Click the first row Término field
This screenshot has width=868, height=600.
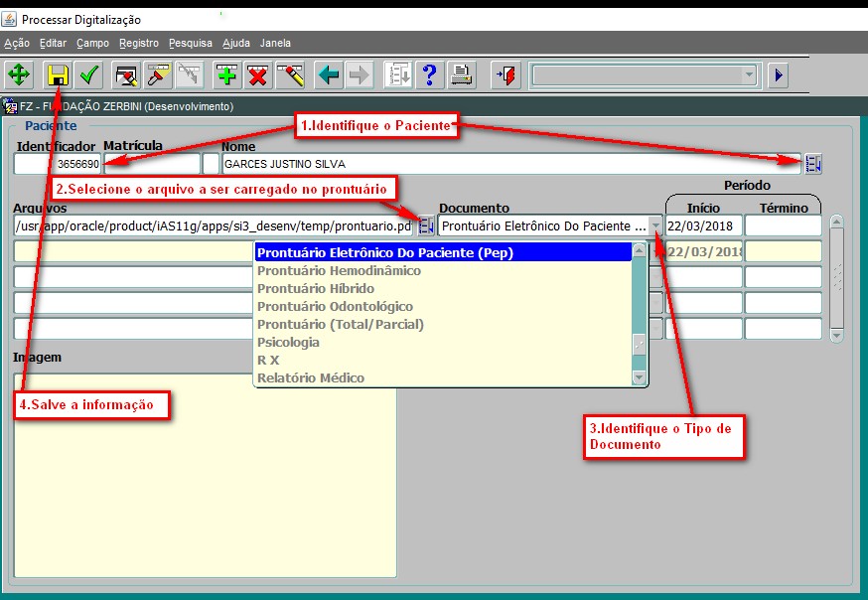click(783, 225)
